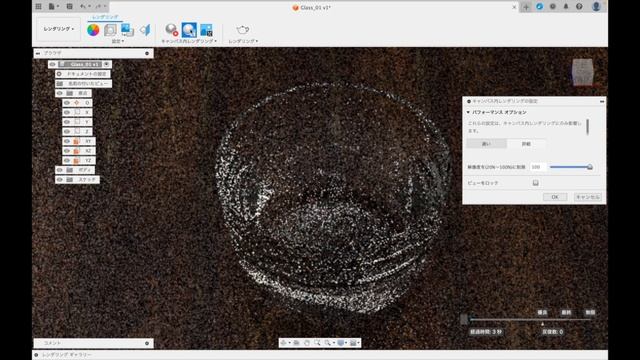Click Cancel in render settings dialog

pos(587,197)
